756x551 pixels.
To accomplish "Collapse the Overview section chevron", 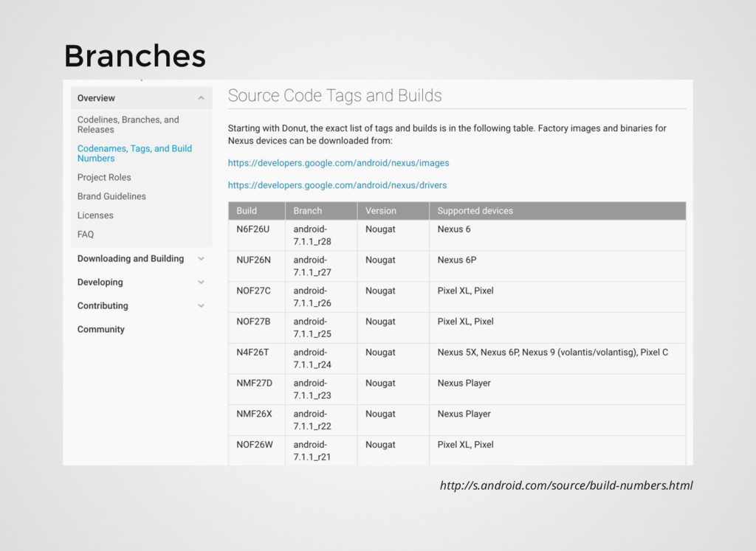I will pos(201,98).
